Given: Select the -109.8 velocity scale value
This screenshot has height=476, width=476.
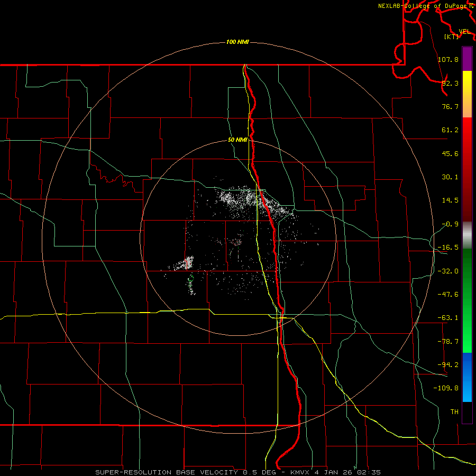Looking at the screenshot, I should click(x=446, y=388).
